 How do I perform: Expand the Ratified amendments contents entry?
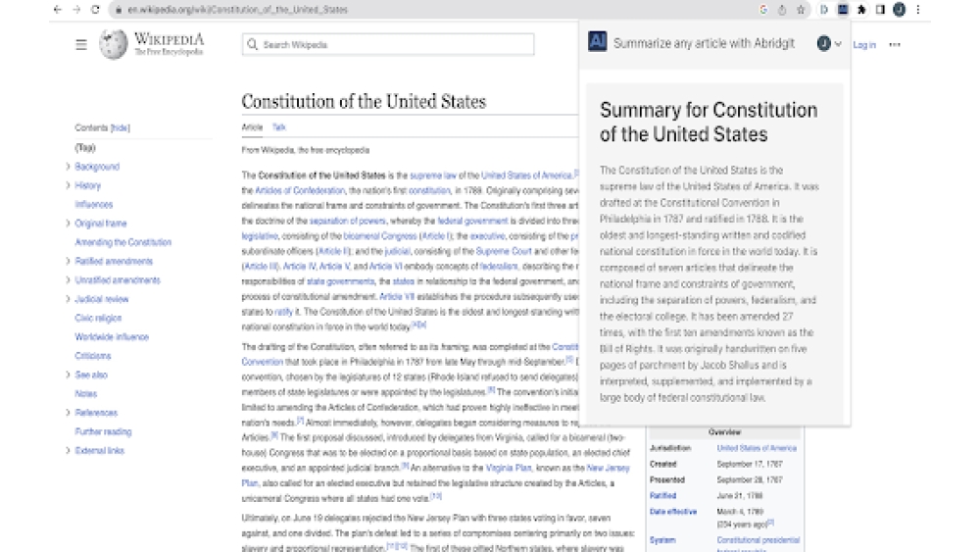click(68, 262)
